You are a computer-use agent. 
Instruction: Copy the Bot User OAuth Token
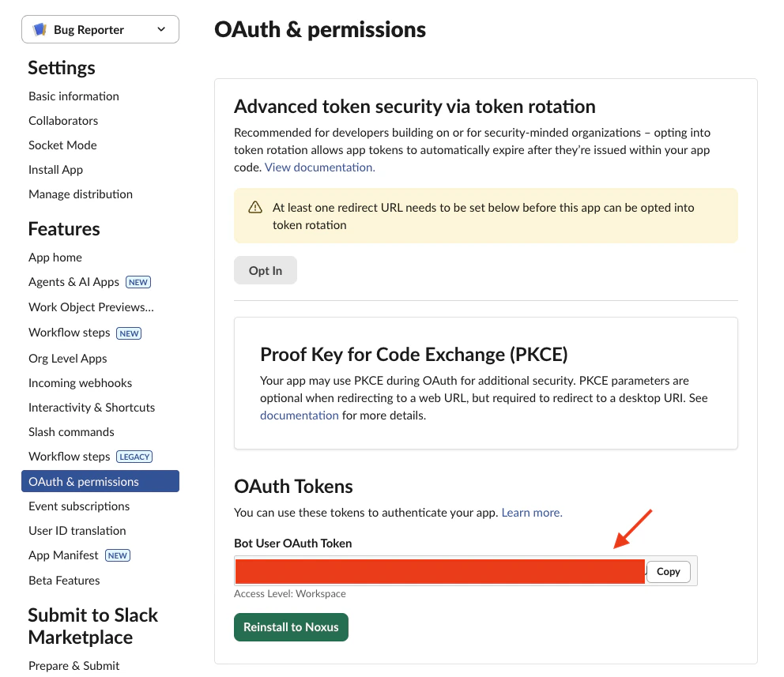tap(668, 571)
